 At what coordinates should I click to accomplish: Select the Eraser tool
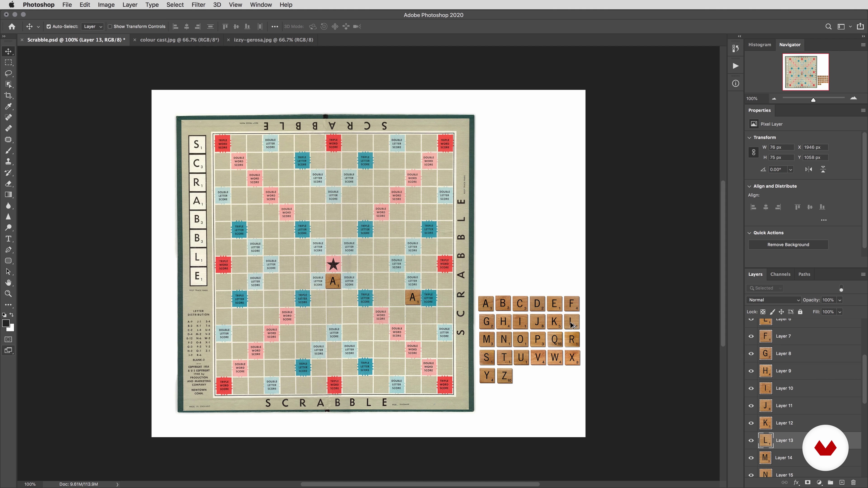[8, 184]
